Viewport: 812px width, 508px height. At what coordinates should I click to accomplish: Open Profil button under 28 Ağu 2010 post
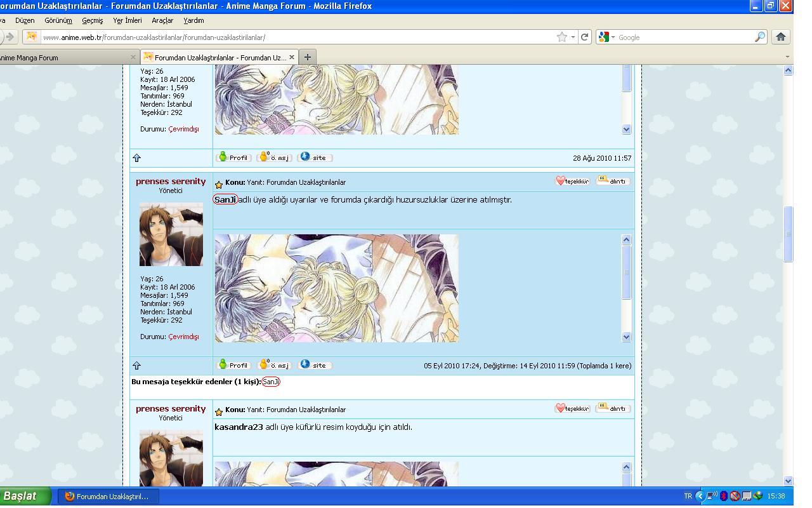tap(233, 157)
